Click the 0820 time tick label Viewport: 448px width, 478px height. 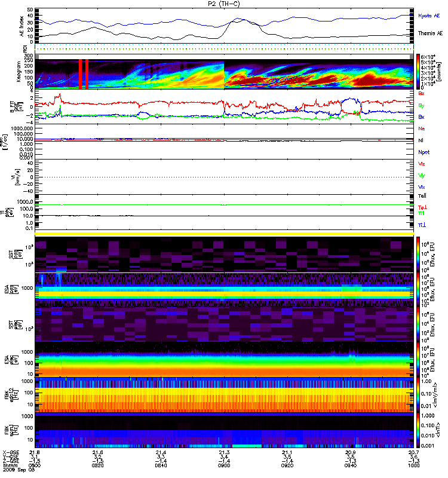coord(97,466)
